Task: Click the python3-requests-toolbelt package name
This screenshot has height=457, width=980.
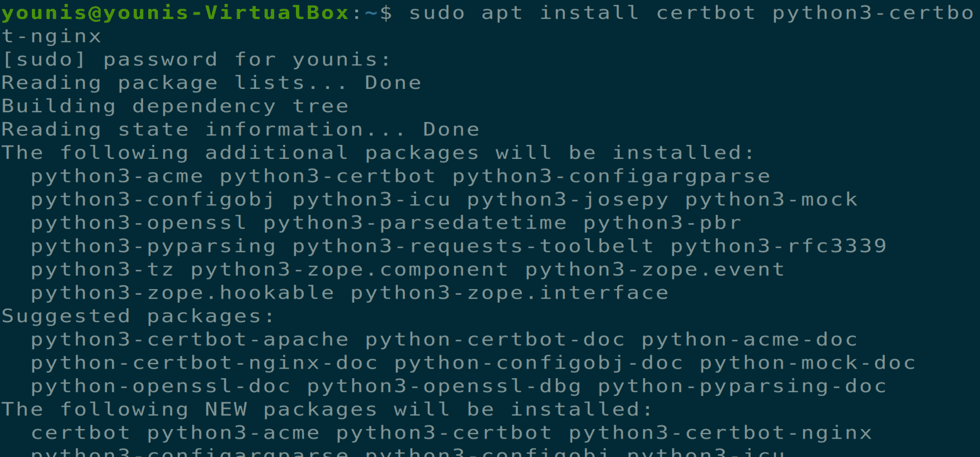Action: tap(473, 246)
